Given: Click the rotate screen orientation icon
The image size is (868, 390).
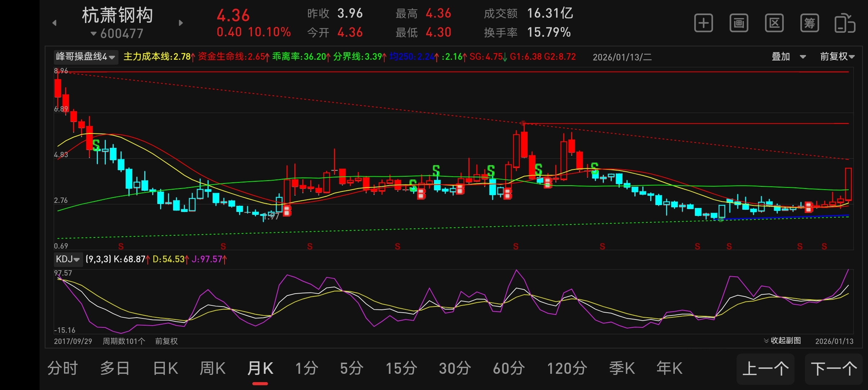Looking at the screenshot, I should coord(844,23).
